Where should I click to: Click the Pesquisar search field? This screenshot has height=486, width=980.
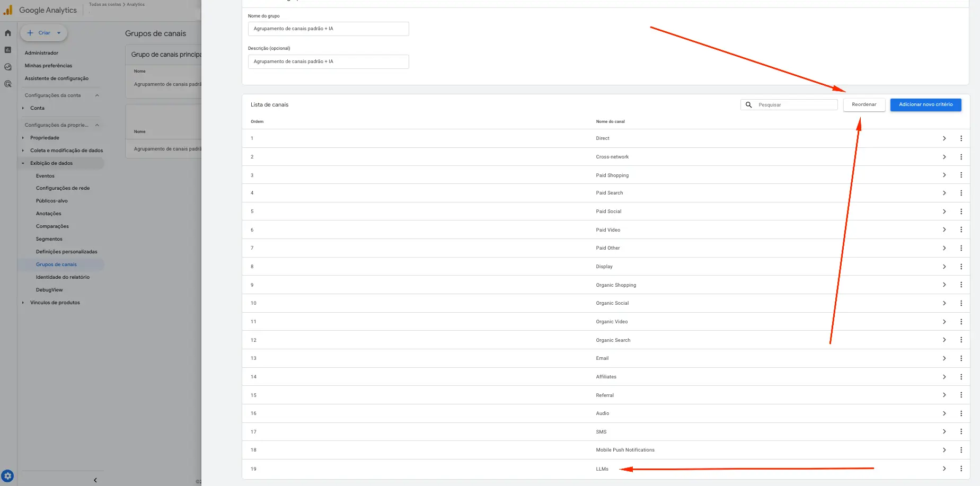795,105
